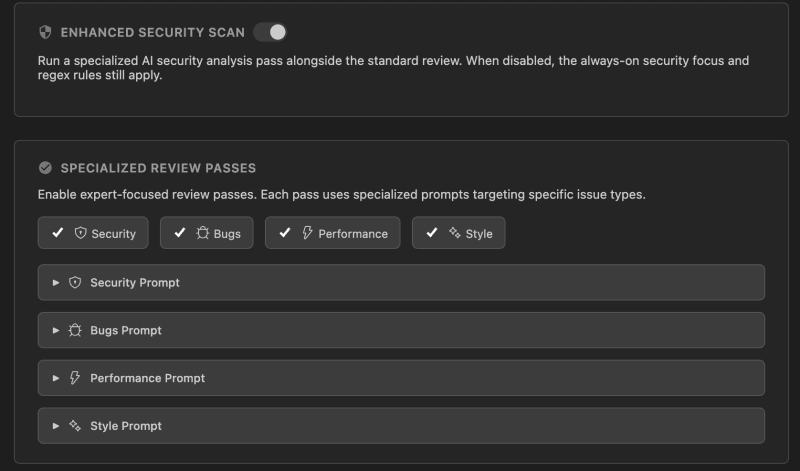Click the lightning icon in Performance chip
This screenshot has height=471, width=800.
pyautogui.click(x=307, y=233)
